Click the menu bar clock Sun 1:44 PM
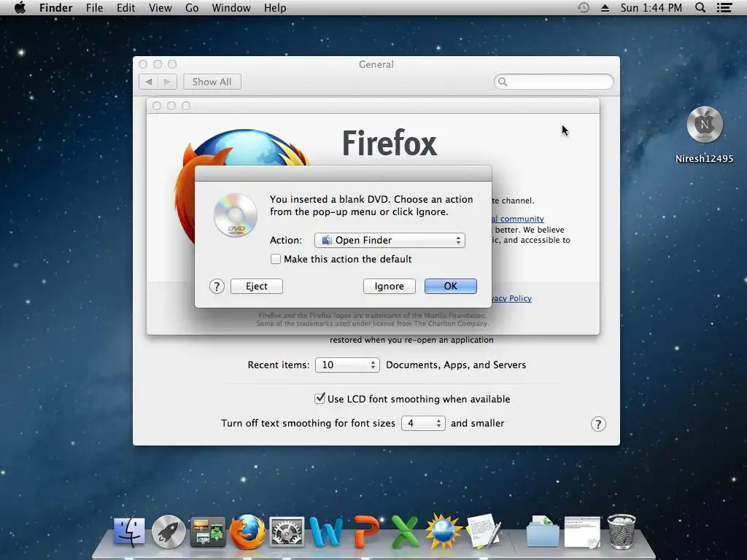Screen dimensions: 747x560 (651, 7)
